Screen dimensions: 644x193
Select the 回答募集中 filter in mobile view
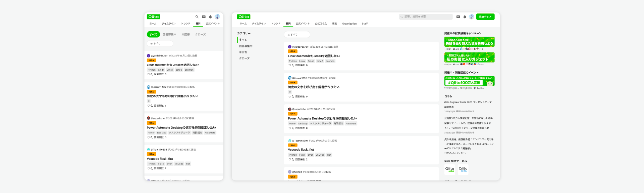pos(169,34)
